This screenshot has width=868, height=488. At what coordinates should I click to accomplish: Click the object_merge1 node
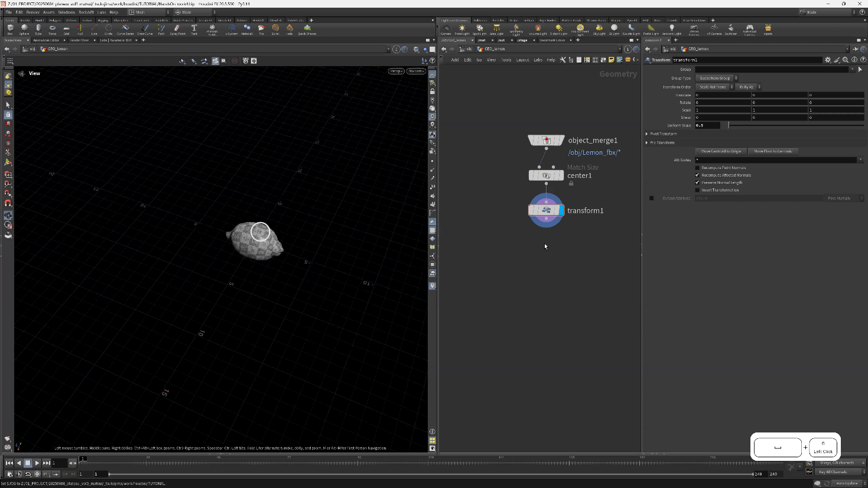click(546, 141)
